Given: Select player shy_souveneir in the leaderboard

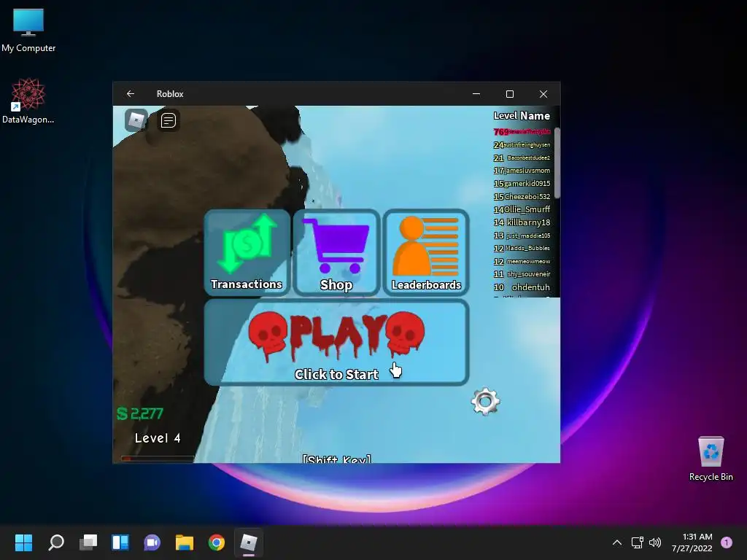Looking at the screenshot, I should point(522,274).
